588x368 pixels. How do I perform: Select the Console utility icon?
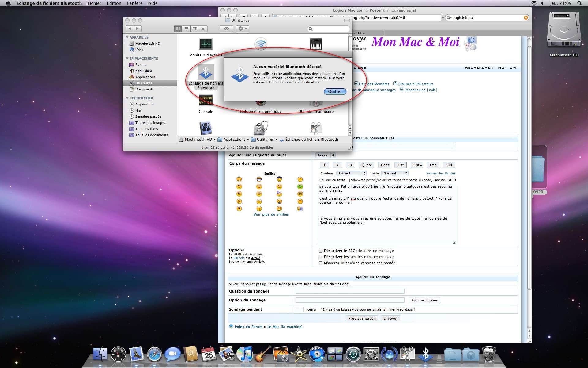click(206, 101)
